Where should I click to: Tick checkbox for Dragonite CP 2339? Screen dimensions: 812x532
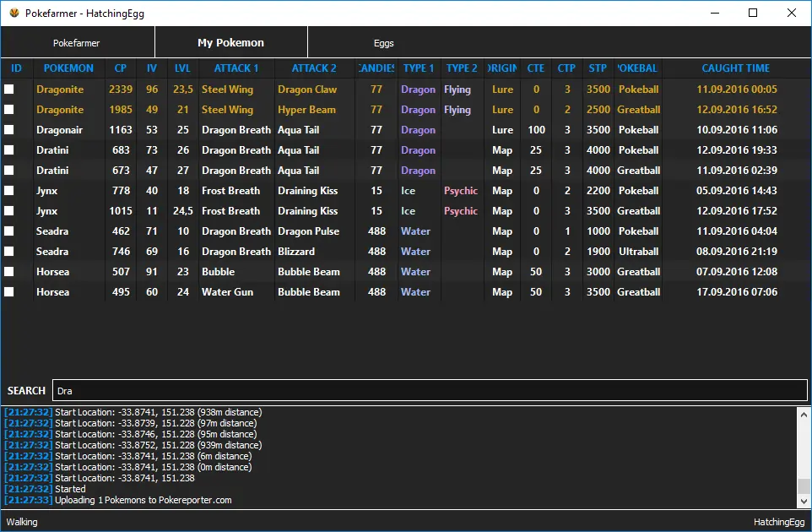(x=8, y=90)
